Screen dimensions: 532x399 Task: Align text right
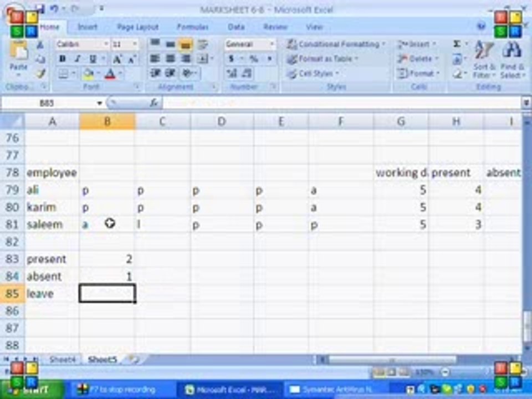click(186, 59)
